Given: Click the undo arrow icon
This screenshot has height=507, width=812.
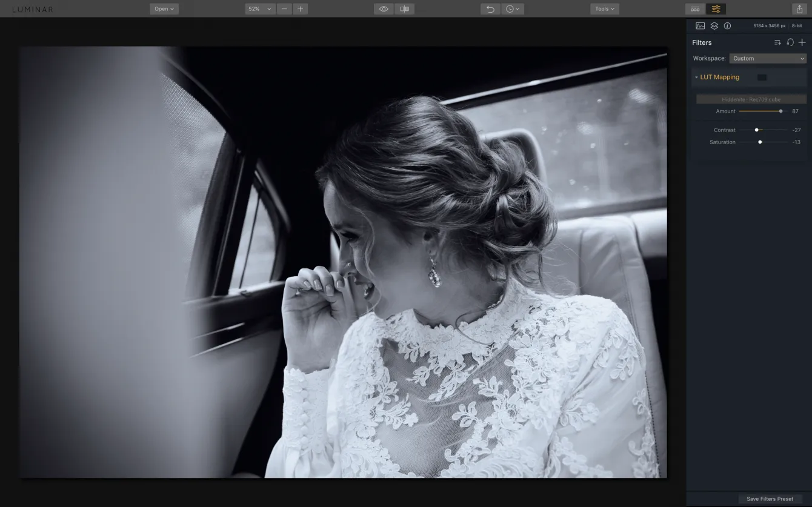Looking at the screenshot, I should tap(490, 9).
